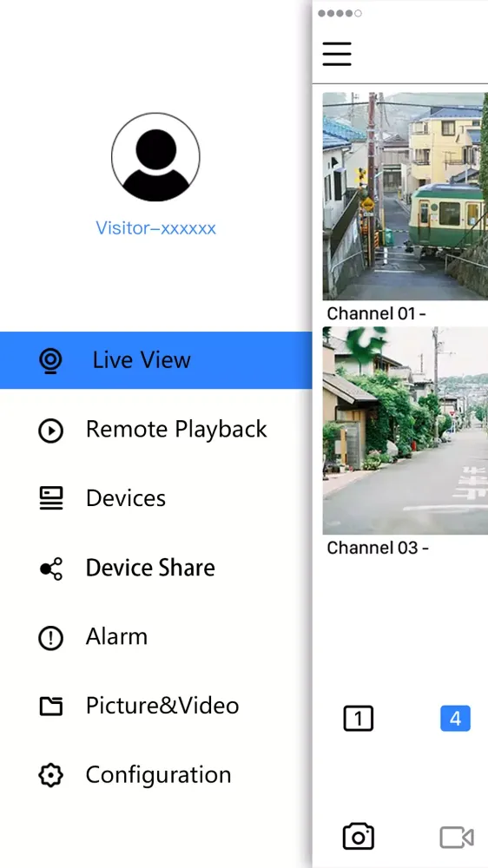The image size is (488, 868).
Task: Click the Remote Playback play icon
Action: click(x=50, y=431)
